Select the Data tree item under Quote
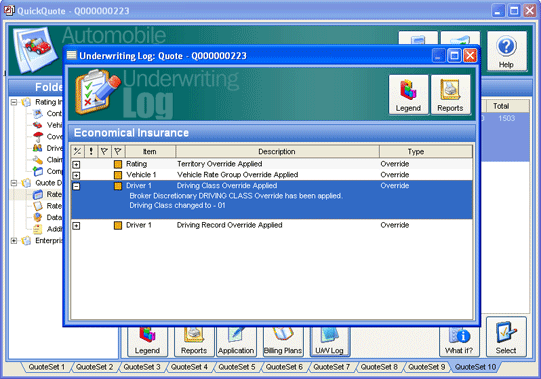 tap(47, 217)
